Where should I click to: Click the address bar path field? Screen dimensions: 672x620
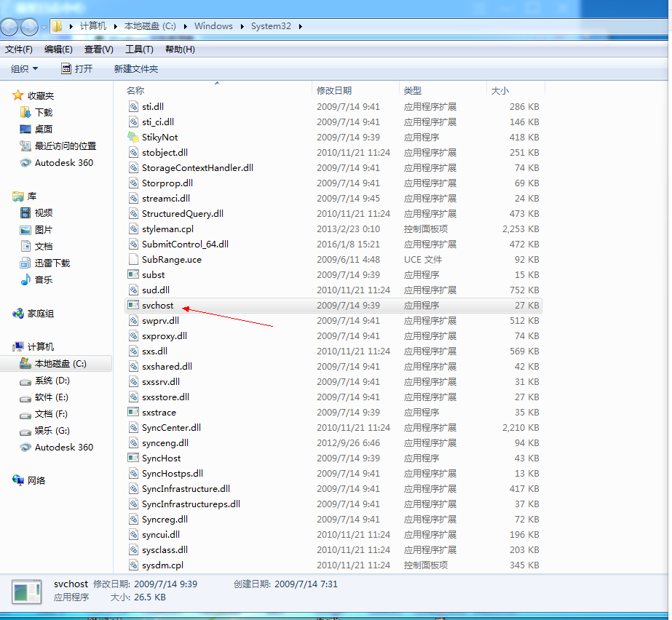pos(358,26)
